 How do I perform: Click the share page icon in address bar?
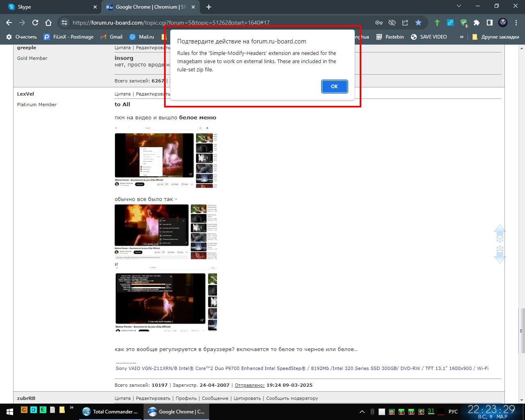coord(405,23)
